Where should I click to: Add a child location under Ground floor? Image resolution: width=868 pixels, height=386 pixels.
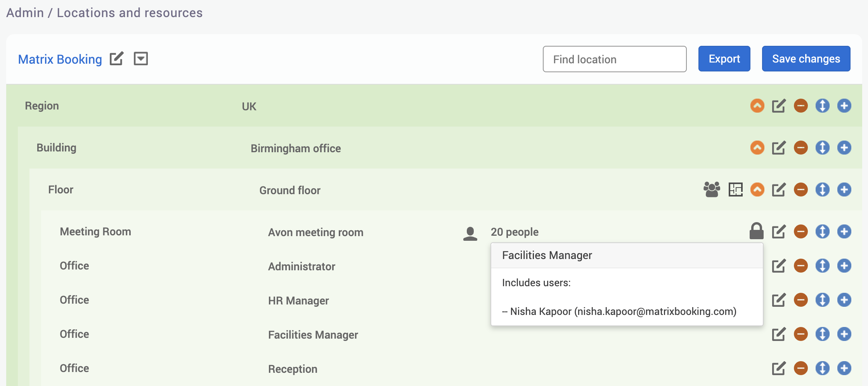coord(844,190)
